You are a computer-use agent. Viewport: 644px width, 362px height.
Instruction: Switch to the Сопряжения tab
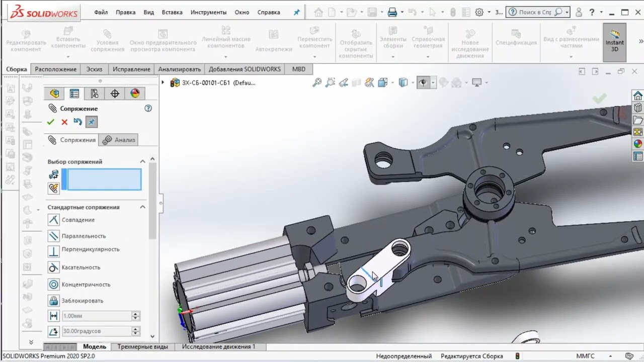[71, 140]
